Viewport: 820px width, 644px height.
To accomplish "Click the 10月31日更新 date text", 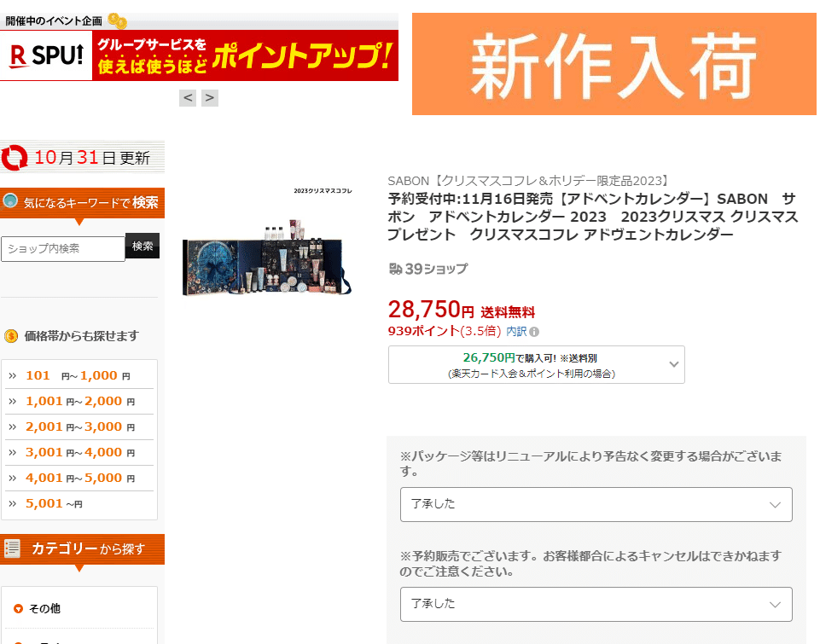I will click(x=92, y=158).
